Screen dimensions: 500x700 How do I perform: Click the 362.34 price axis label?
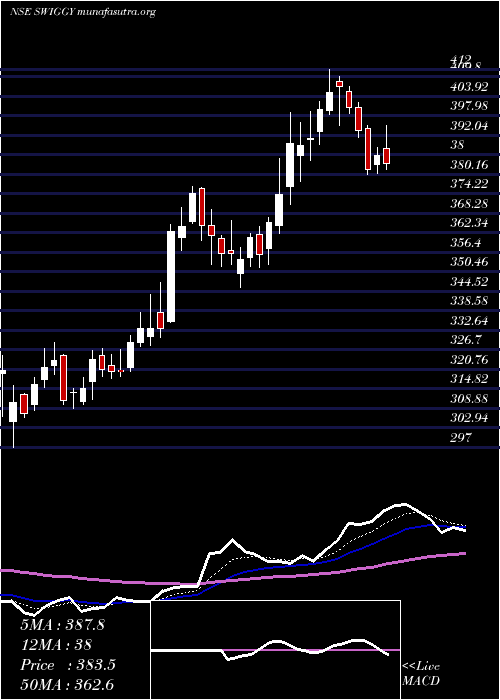point(469,223)
